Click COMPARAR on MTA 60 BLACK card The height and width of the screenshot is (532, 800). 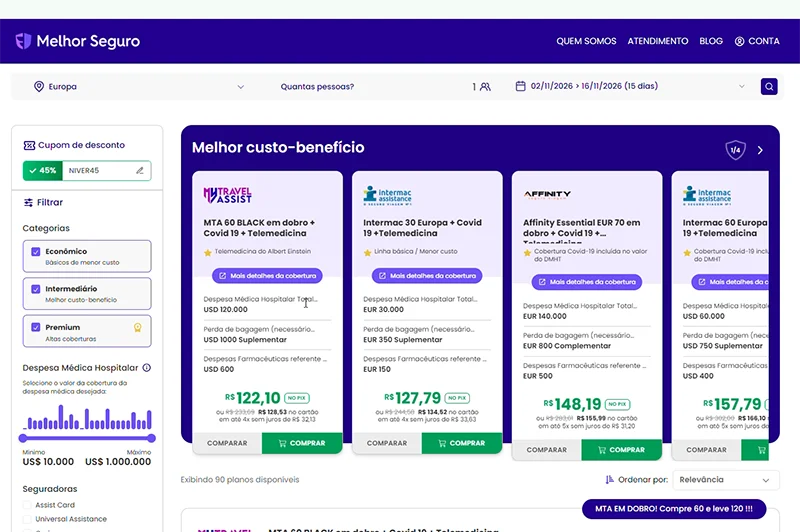227,443
